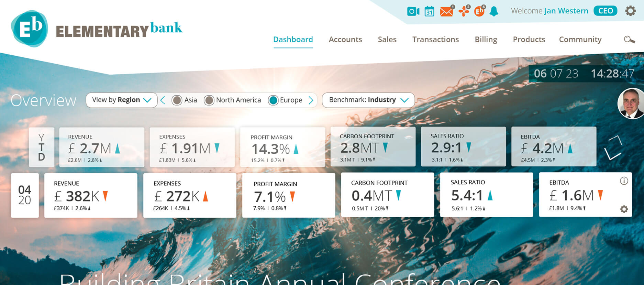Navigate to the Billing tab
Image resolution: width=644 pixels, height=285 pixels.
486,40
